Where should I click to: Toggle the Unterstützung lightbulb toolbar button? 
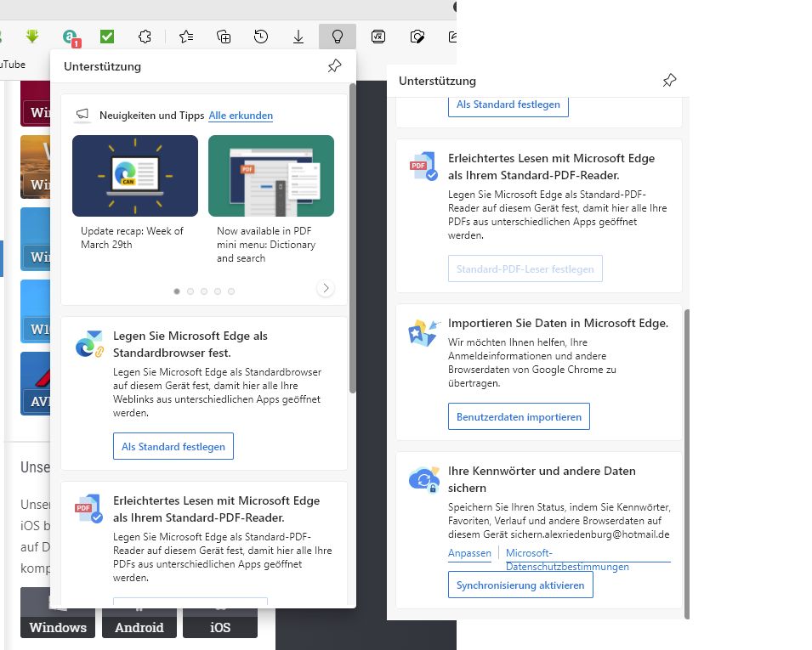tap(337, 37)
